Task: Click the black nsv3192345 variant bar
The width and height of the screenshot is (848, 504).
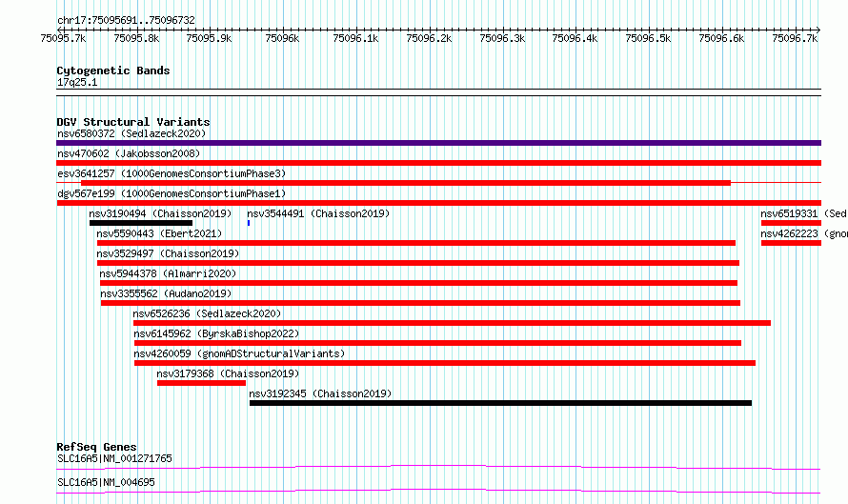Action: [500, 403]
